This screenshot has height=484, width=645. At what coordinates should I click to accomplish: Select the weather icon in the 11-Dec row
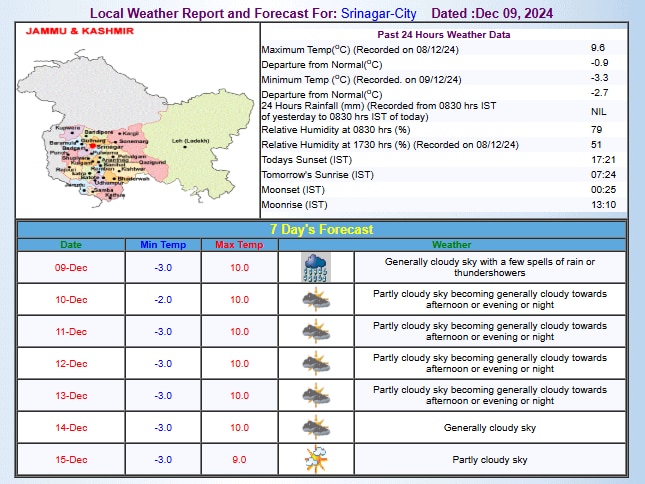tap(317, 331)
